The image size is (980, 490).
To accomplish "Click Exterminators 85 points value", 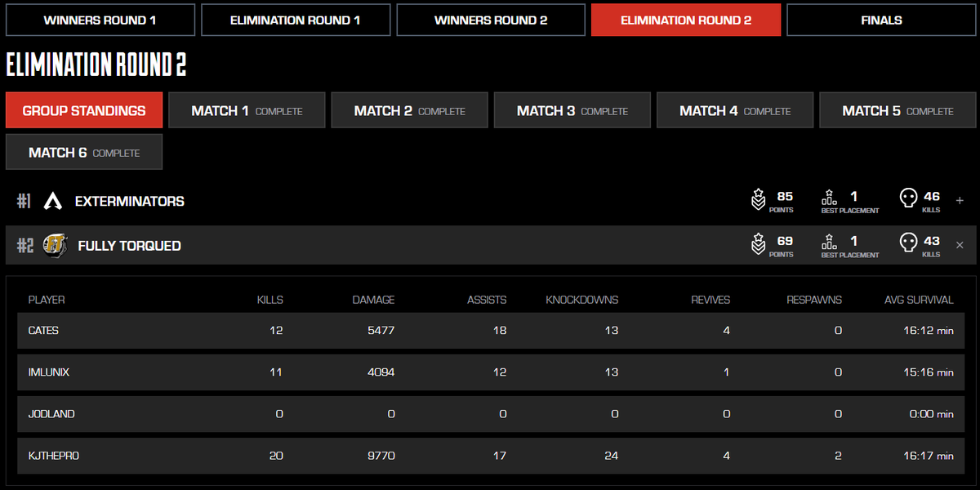I will 785,197.
